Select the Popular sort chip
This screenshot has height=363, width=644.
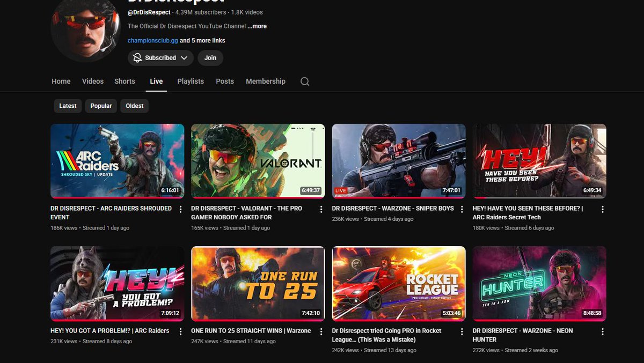point(101,106)
